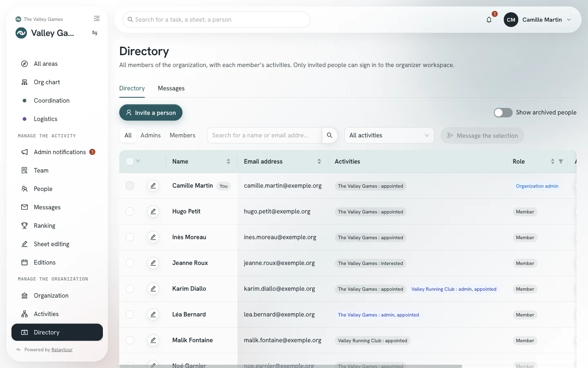Screen dimensions: 588x368
Task: Filter the Role column with funnel icon
Action: pos(561,162)
